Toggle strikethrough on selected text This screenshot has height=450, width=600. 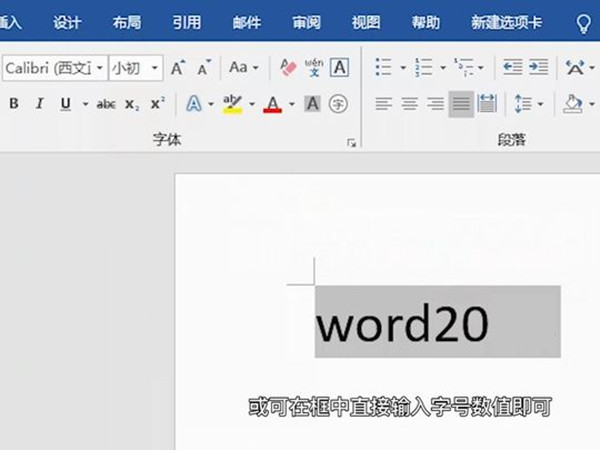point(106,104)
